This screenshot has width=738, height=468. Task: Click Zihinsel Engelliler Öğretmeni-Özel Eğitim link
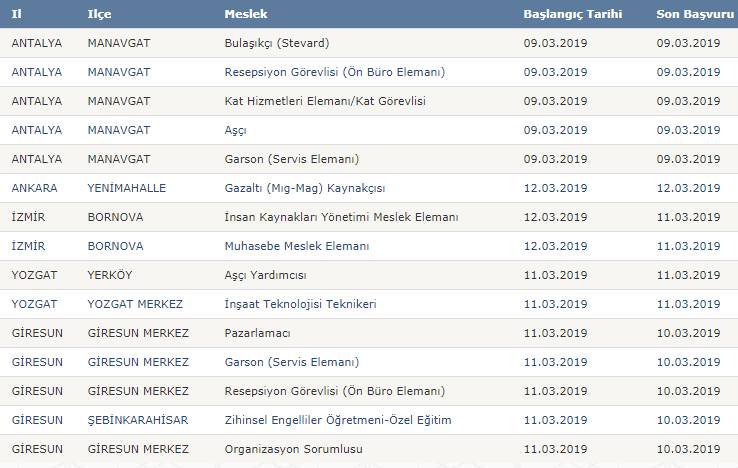(338, 420)
